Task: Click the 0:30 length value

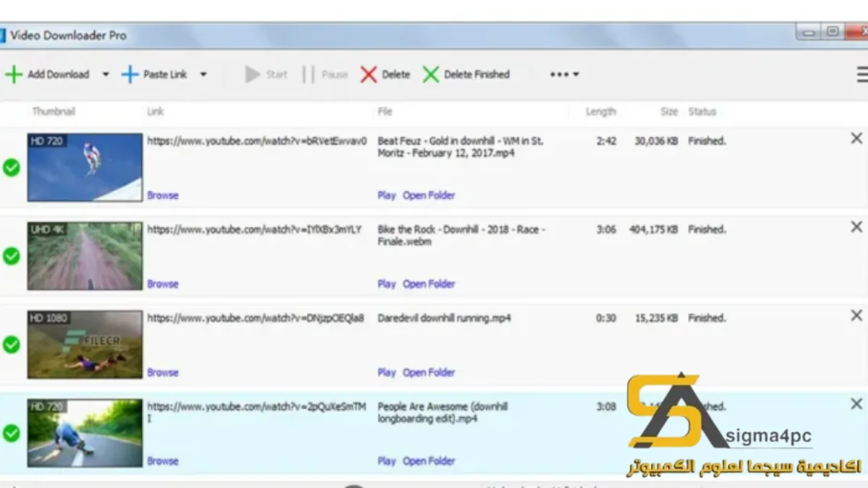Action: point(606,318)
